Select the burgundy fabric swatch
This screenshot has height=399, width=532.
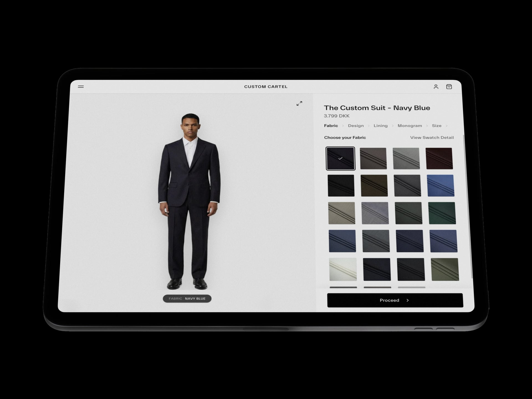coord(439,158)
